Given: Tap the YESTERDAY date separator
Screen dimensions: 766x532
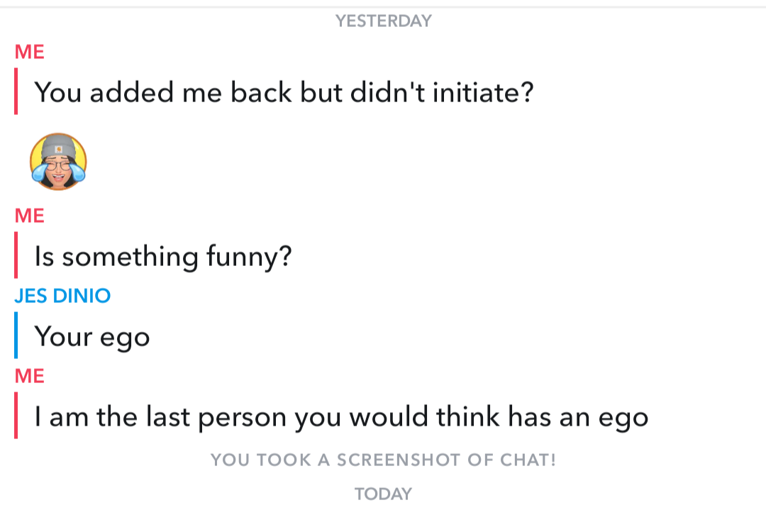Looking at the screenshot, I should point(383,21).
